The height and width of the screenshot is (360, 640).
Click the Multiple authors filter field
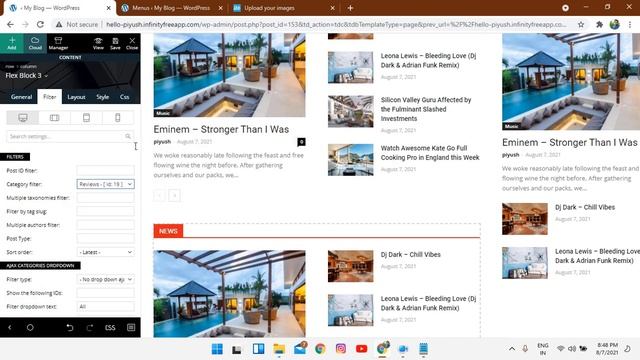105,225
